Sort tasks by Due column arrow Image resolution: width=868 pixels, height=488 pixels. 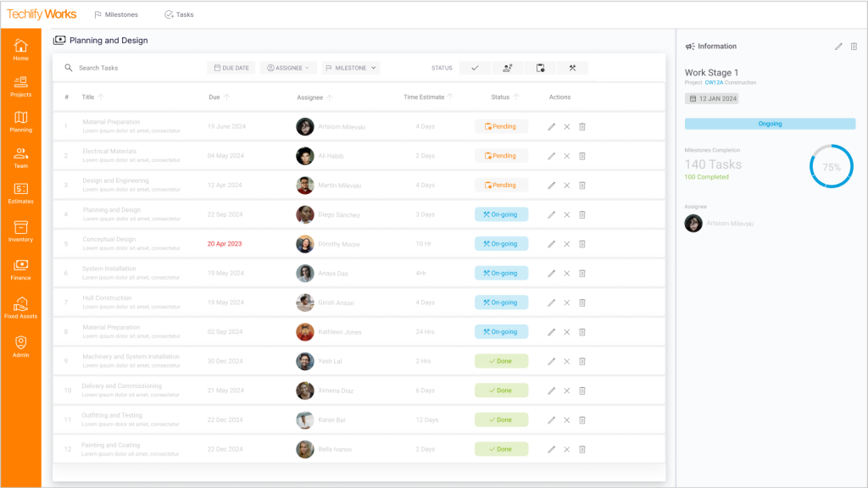(x=227, y=97)
